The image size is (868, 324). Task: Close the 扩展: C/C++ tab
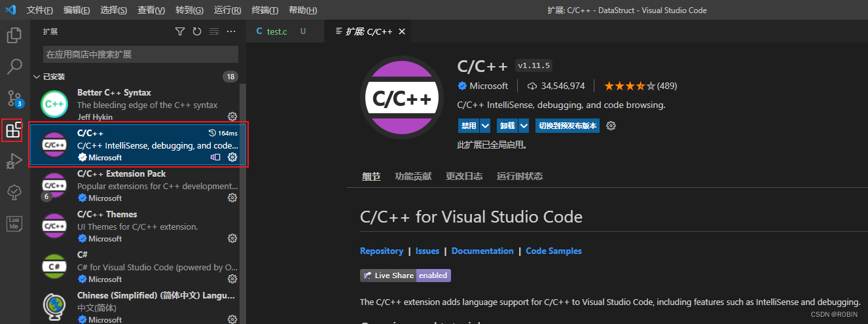(402, 31)
